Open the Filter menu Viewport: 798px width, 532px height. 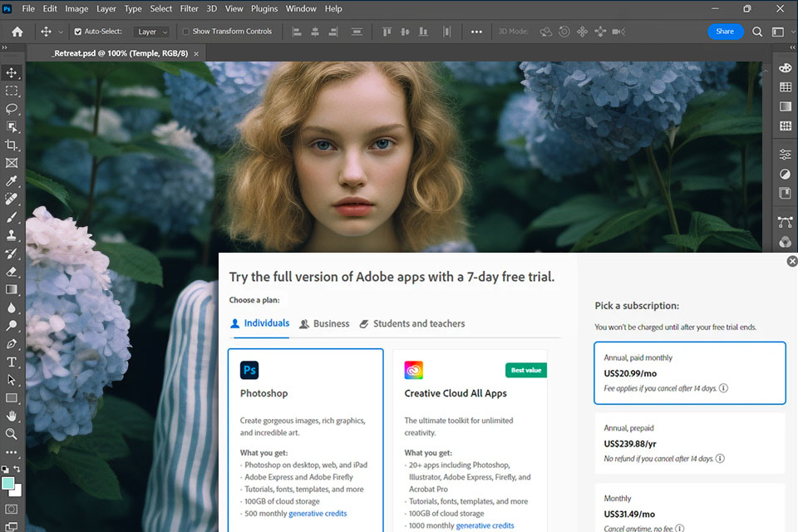[189, 8]
